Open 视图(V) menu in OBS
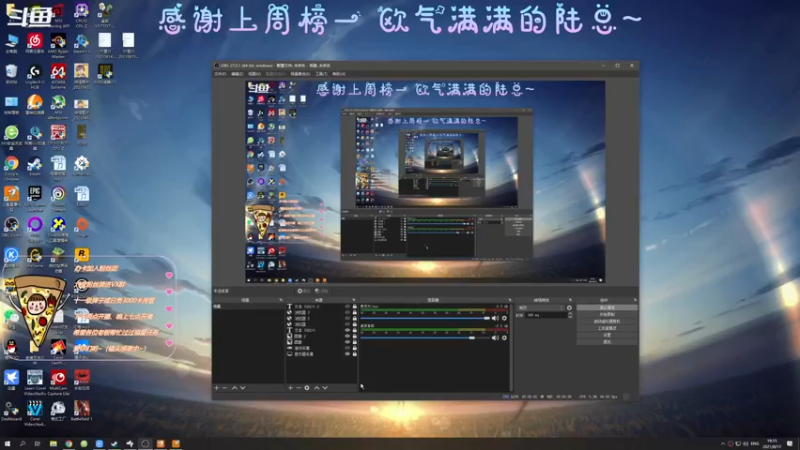Screen dimensions: 800x450 click(254, 74)
